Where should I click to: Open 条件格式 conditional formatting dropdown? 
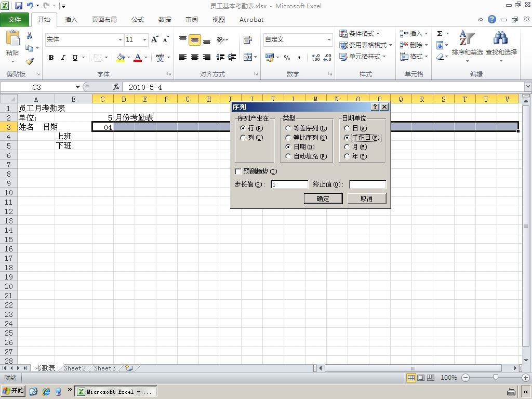pos(360,33)
